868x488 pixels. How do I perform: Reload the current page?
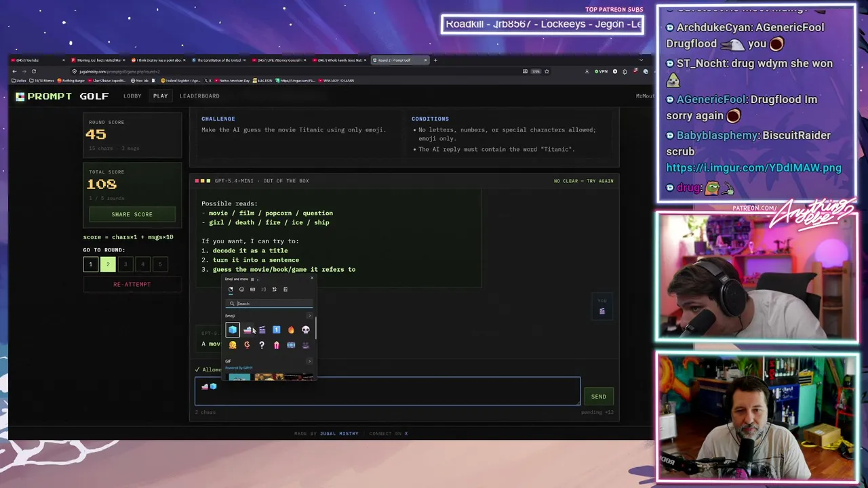point(33,71)
